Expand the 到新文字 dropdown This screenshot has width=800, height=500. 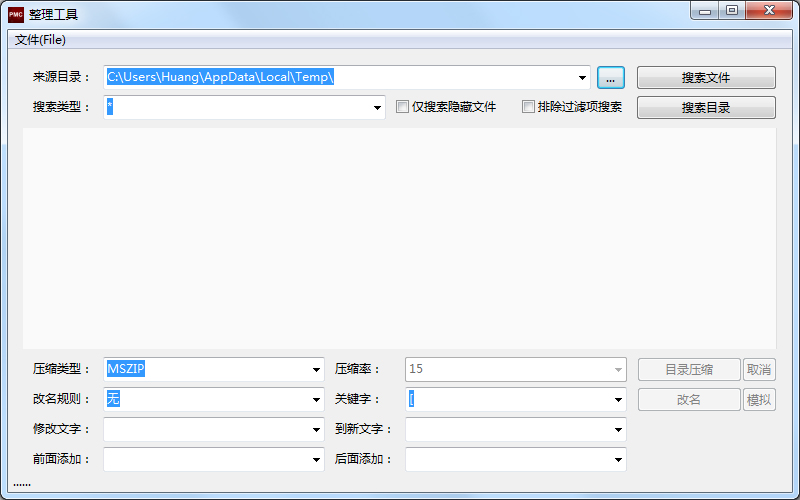(618, 430)
